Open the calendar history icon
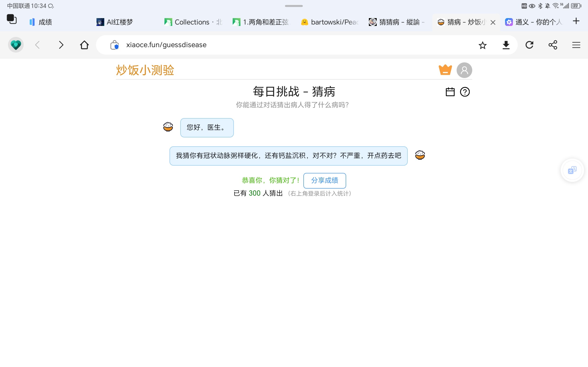Screen dimensions: 588x367 (450, 92)
